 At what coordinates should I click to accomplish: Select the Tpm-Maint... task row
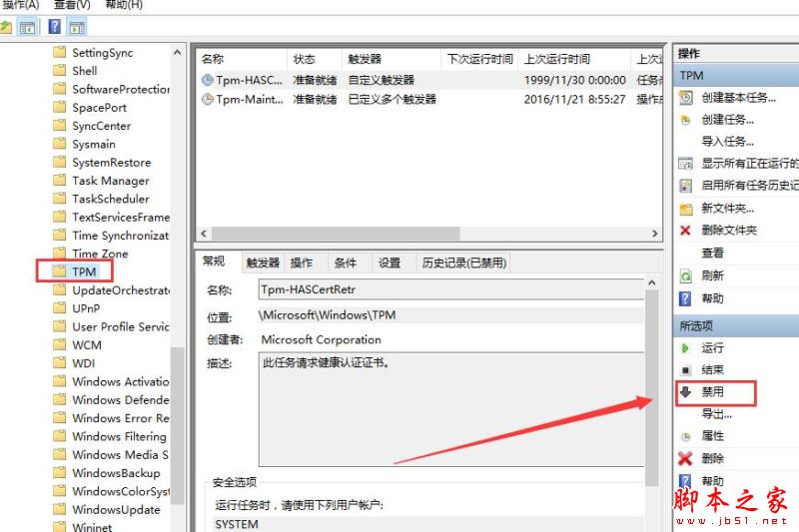[x=431, y=99]
